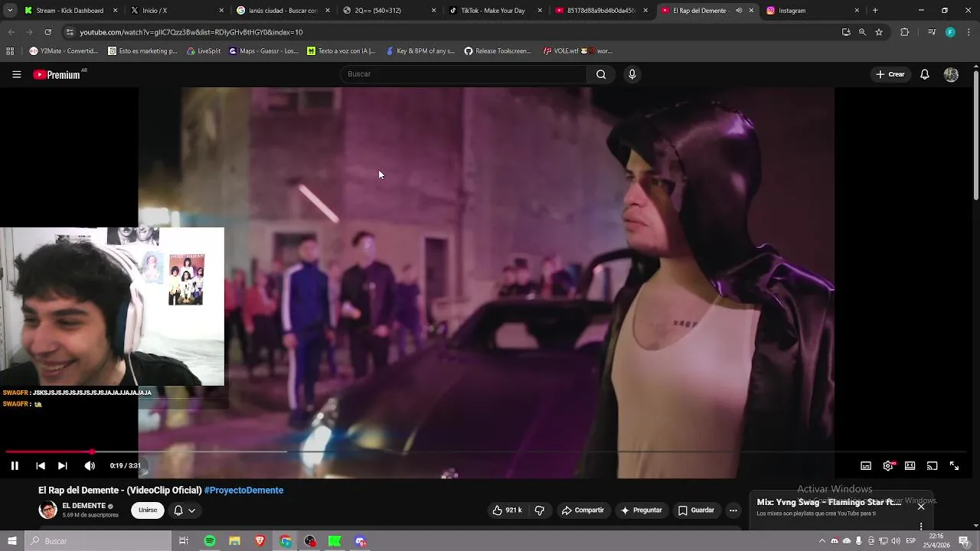Cast video to a TV device
Image resolution: width=980 pixels, height=551 pixels.
click(x=932, y=465)
